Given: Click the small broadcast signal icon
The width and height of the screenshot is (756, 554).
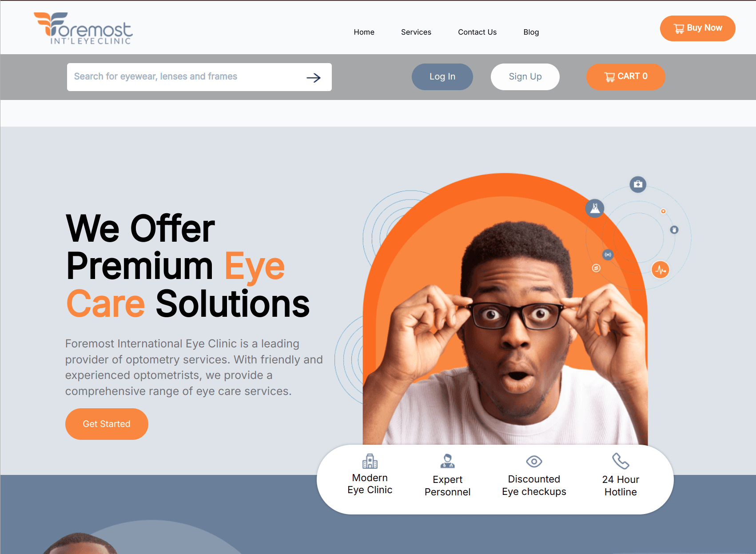Looking at the screenshot, I should [x=608, y=255].
